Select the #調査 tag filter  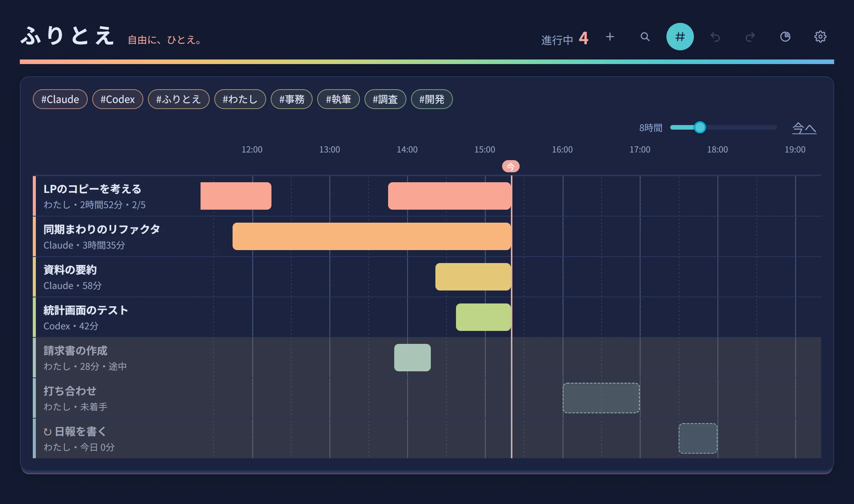[385, 99]
